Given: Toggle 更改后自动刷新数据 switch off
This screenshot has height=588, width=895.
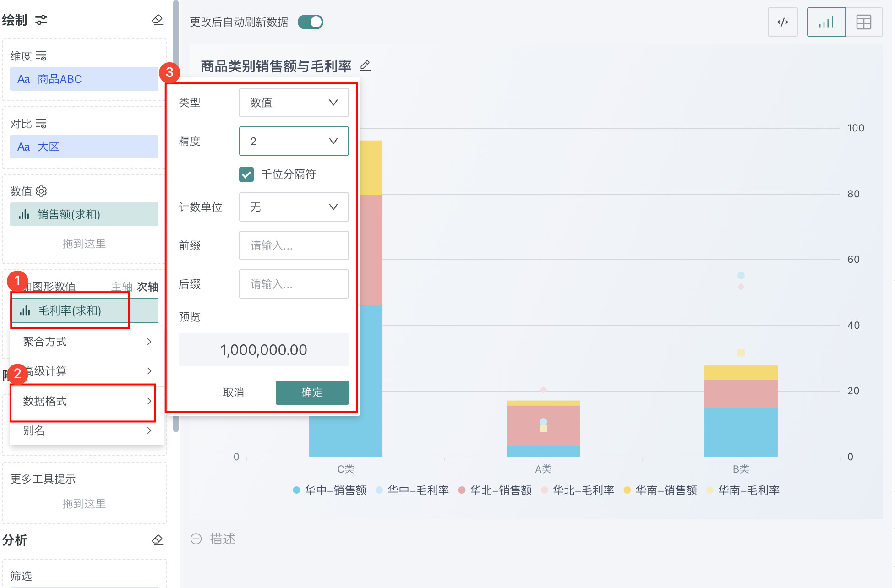Looking at the screenshot, I should [311, 22].
